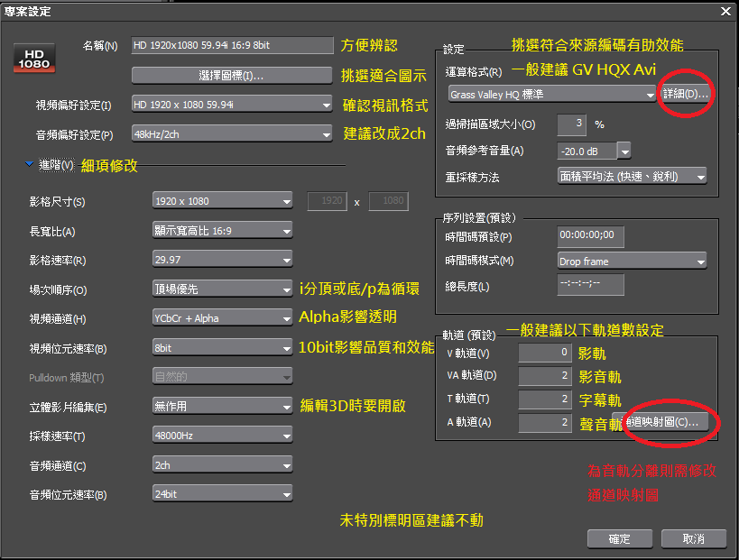Open the 詳細 codec details button
This screenshot has height=560, width=739.
(685, 94)
